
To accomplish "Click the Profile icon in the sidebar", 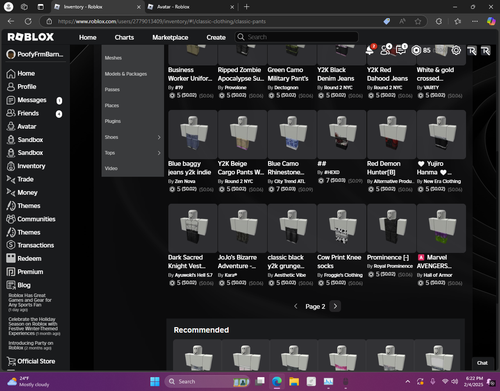I will tap(11, 87).
